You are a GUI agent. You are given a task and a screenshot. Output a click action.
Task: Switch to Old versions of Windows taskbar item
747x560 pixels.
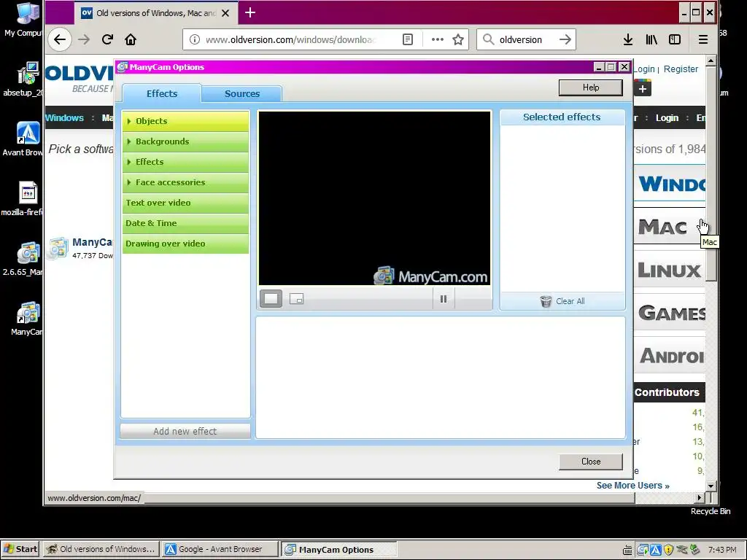click(x=101, y=549)
